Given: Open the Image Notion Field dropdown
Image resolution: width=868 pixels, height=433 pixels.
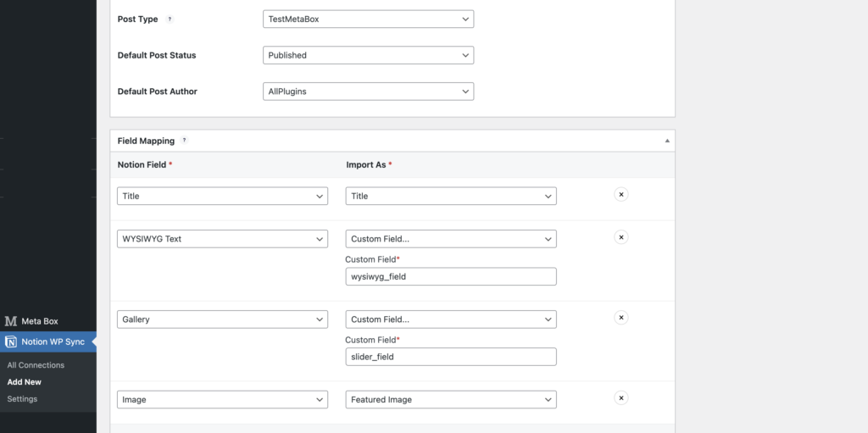Looking at the screenshot, I should pyautogui.click(x=223, y=400).
